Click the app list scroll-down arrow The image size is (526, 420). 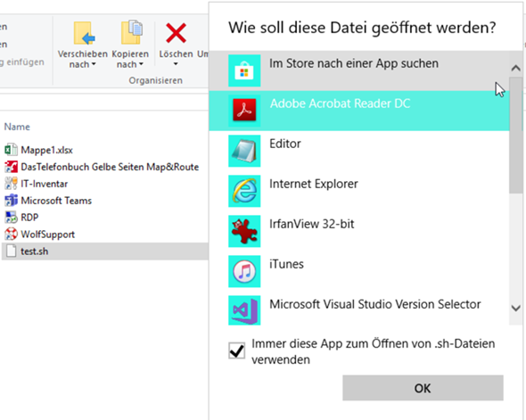click(516, 308)
